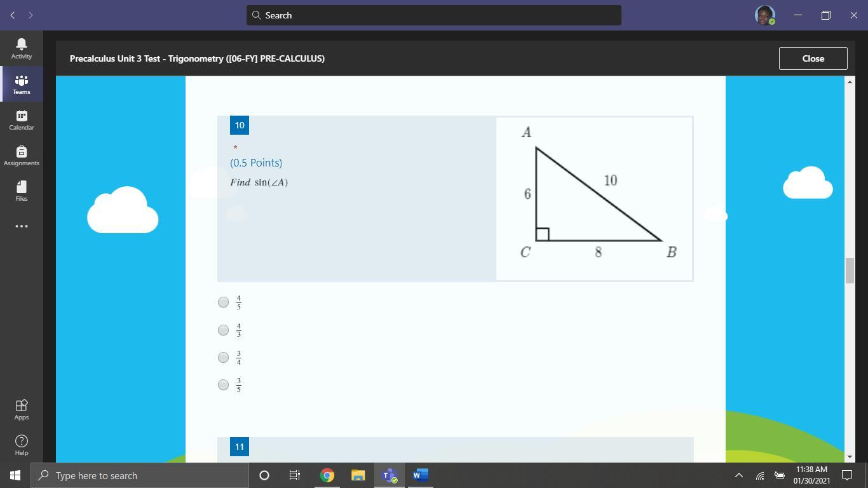
Task: Select the answer 4/3
Action: point(223,330)
